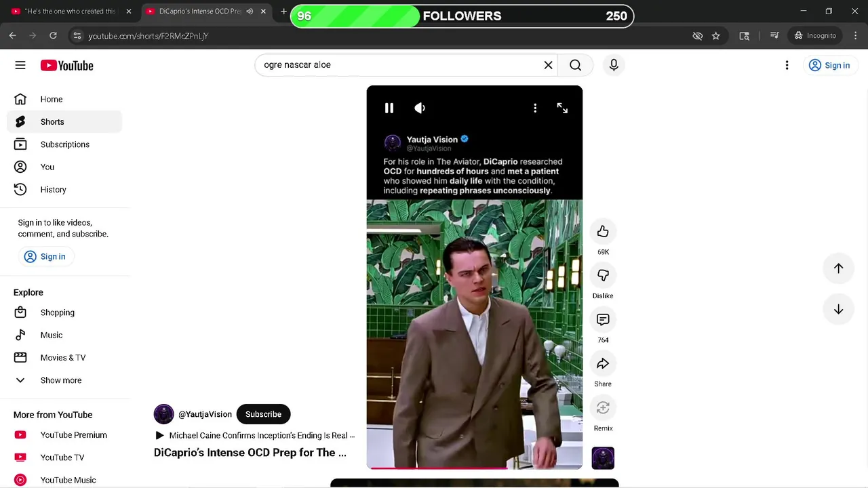
Task: Open History in sidebar
Action: (64, 190)
